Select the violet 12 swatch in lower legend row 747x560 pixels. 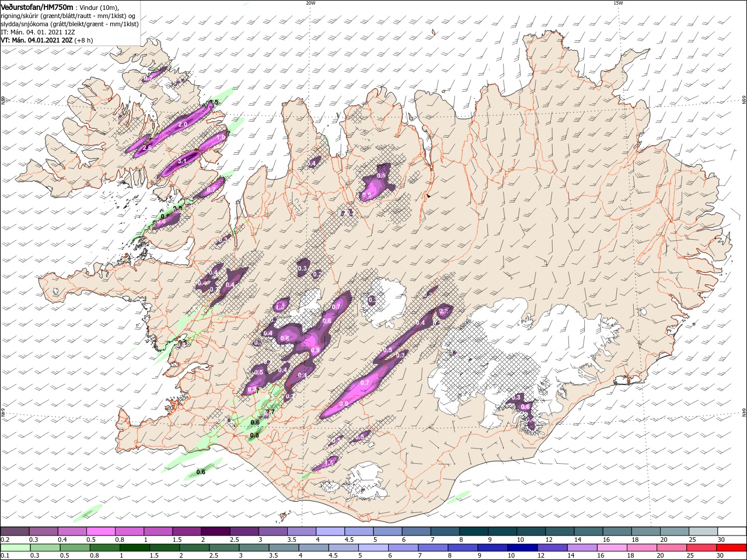pyautogui.click(x=552, y=548)
